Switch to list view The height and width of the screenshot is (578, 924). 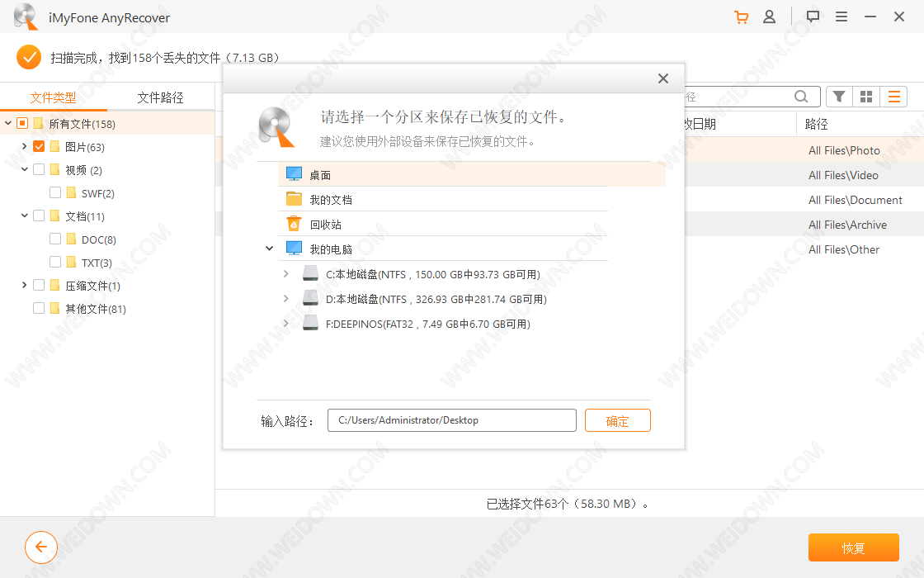coord(893,97)
